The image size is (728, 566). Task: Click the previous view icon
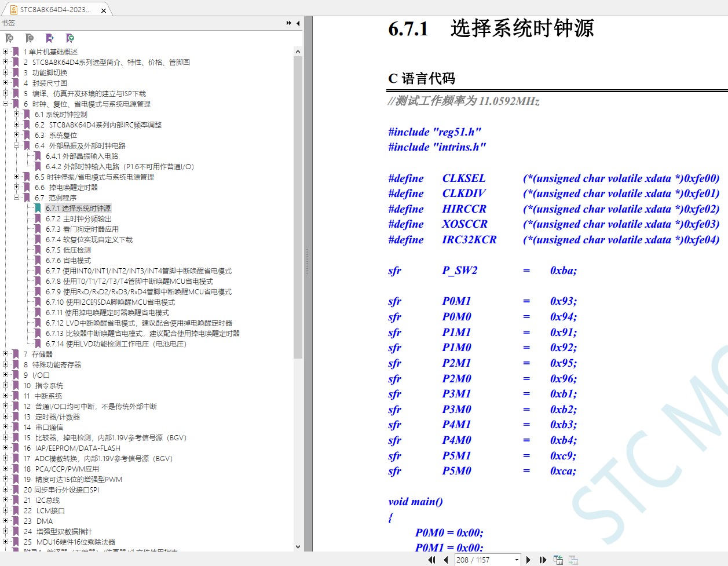pos(558,560)
